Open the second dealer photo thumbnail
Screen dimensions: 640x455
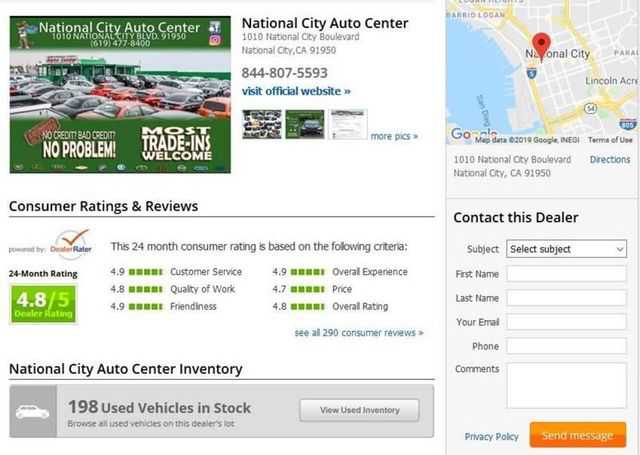[x=305, y=124]
